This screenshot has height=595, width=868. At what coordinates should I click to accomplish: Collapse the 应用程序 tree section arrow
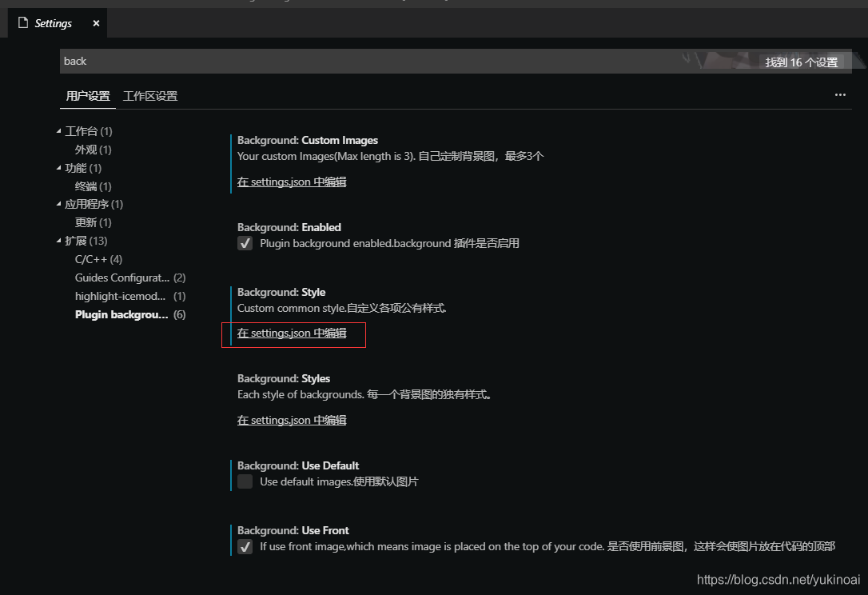pos(58,204)
